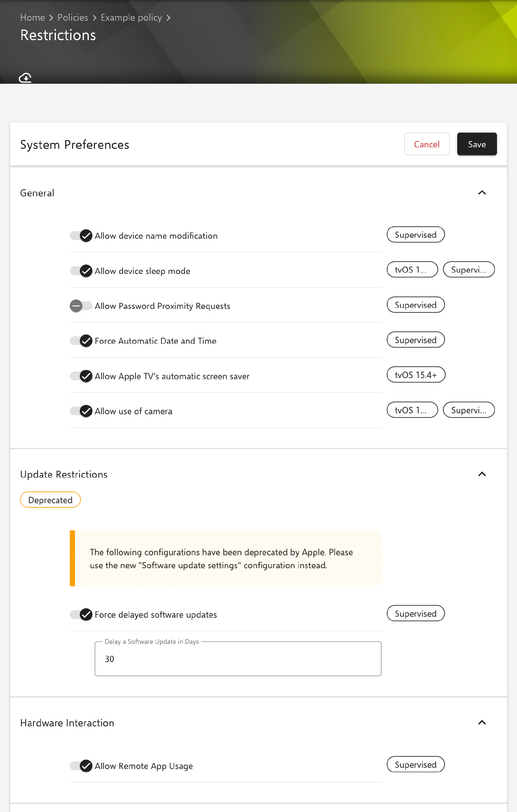Click Delay a Software Update in Days field
517x812 pixels.
coord(238,659)
